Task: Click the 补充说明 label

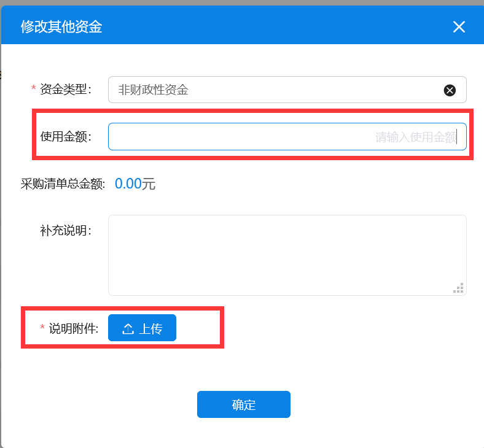Action: pyautogui.click(x=65, y=231)
